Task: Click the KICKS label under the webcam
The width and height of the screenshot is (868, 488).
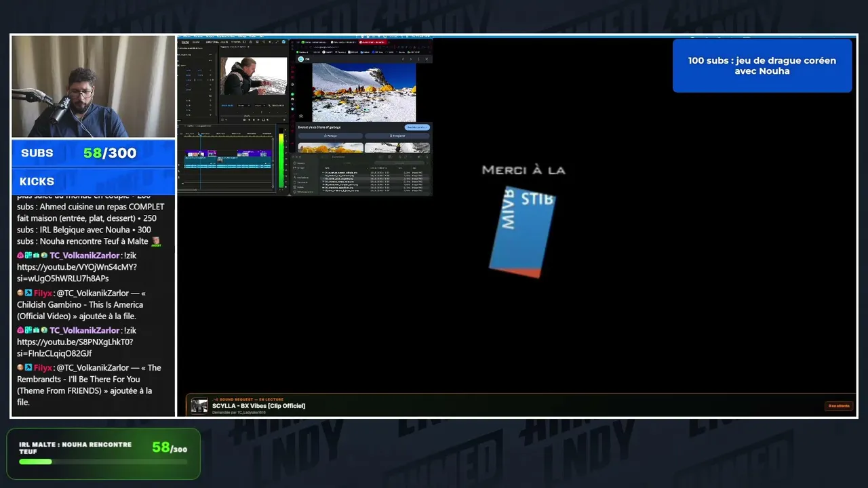Action: click(x=37, y=182)
